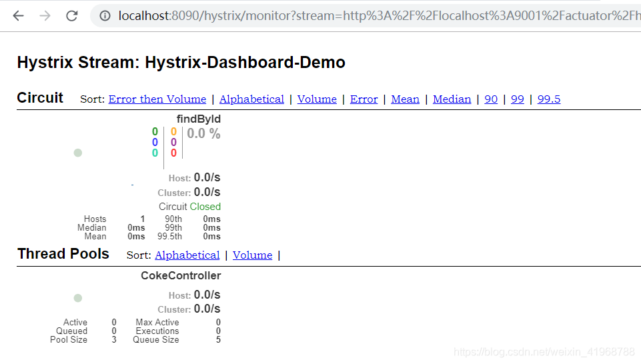Click the findById circuit status circle
This screenshot has height=364, width=641.
[x=77, y=153]
